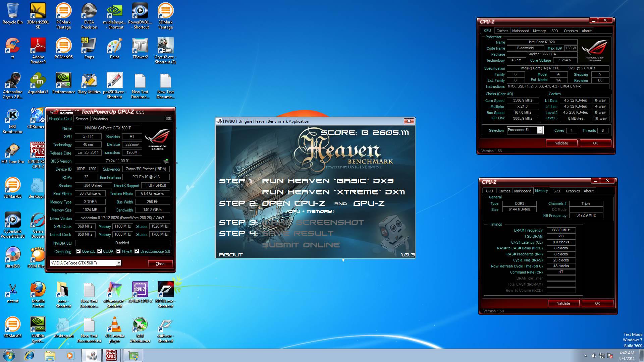Open Caches tab in top CPU-Z
Image resolution: width=644 pixels, height=362 pixels.
(502, 31)
